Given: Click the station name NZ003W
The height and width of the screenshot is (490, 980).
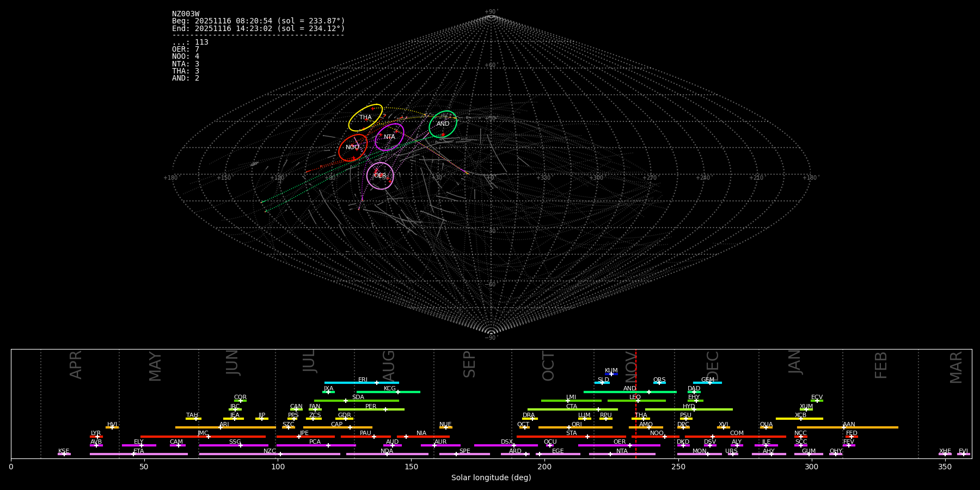Looking at the screenshot, I should click(186, 14).
